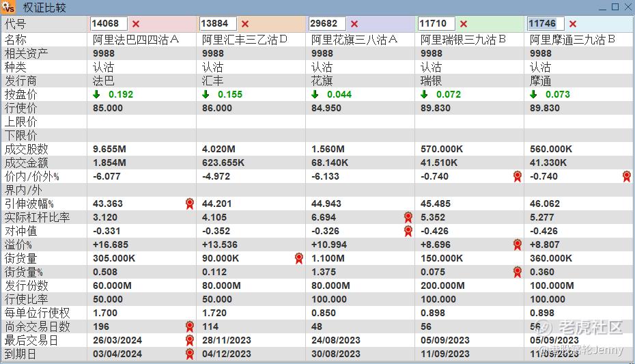The width and height of the screenshot is (635, 364).
Task: Click premium value +16.685
Action: click(111, 244)
